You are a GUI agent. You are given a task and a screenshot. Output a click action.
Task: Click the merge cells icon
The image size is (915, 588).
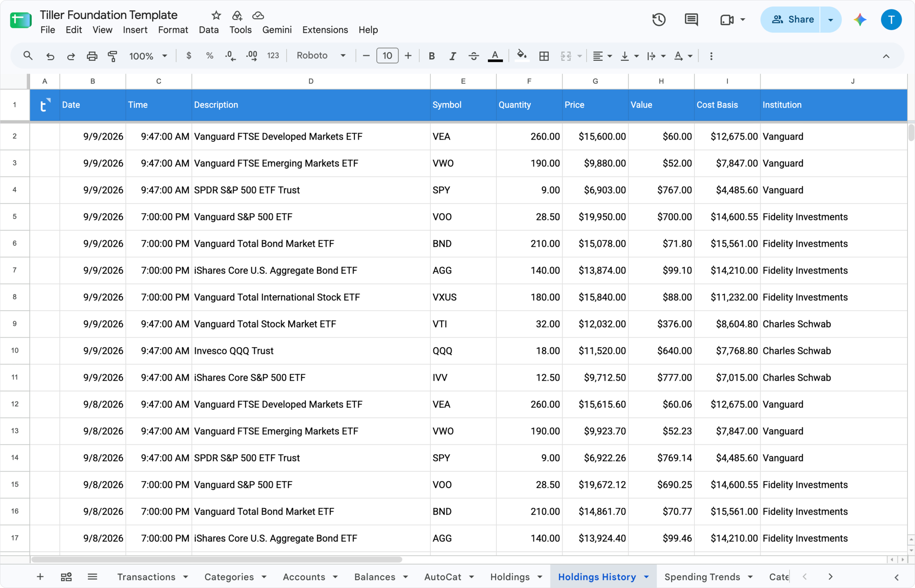[565, 56]
